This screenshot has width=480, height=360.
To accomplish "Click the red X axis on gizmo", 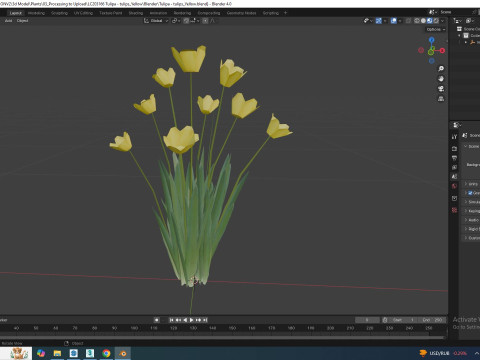I will pos(442,51).
